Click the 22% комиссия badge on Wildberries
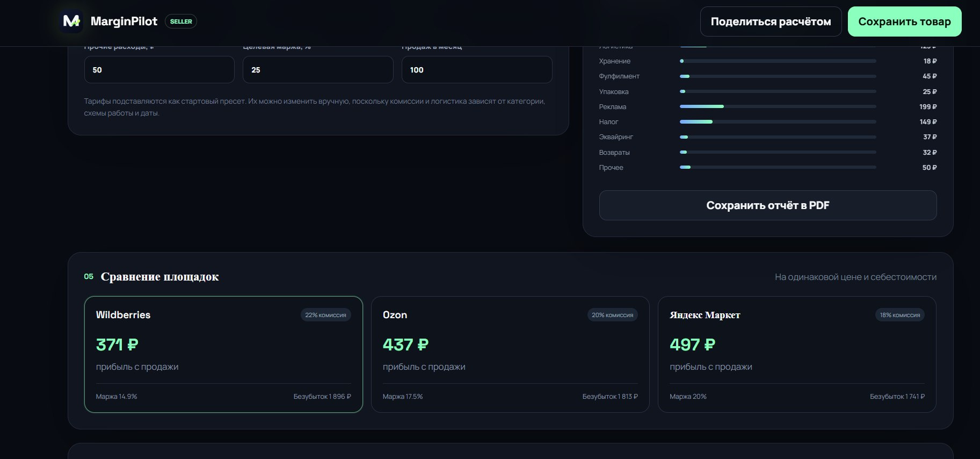Image resolution: width=980 pixels, height=459 pixels. tap(325, 315)
